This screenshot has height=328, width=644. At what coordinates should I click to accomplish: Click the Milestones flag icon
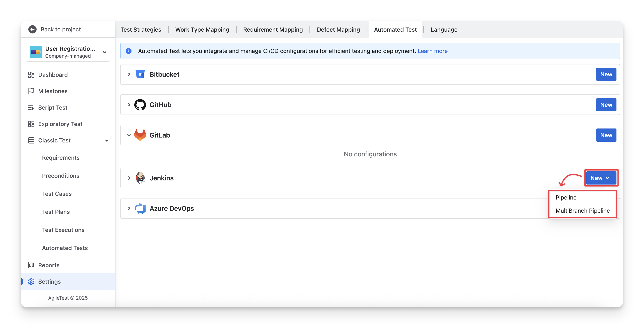pos(31,91)
